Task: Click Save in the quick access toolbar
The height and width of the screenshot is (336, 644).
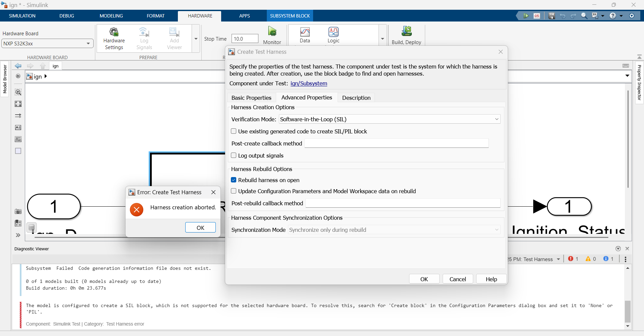Action: pos(551,16)
